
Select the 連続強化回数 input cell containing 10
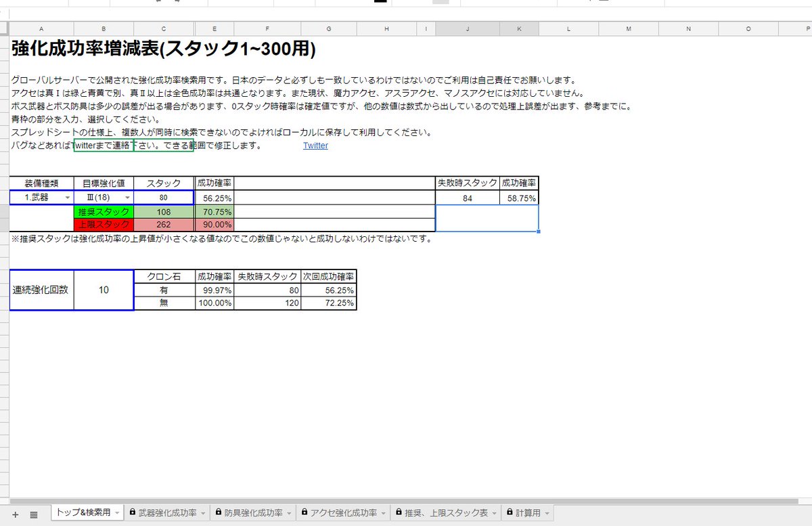coord(104,290)
